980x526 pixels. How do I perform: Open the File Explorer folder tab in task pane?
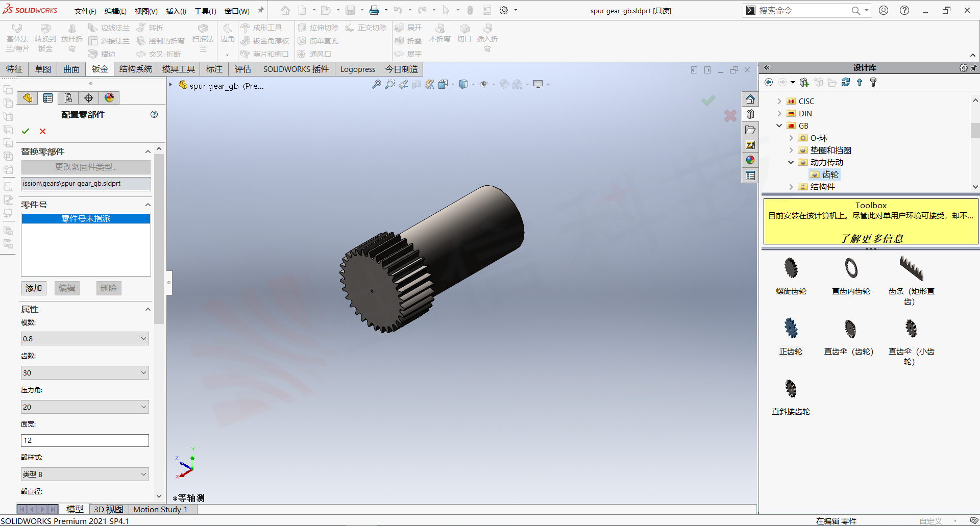coord(750,130)
